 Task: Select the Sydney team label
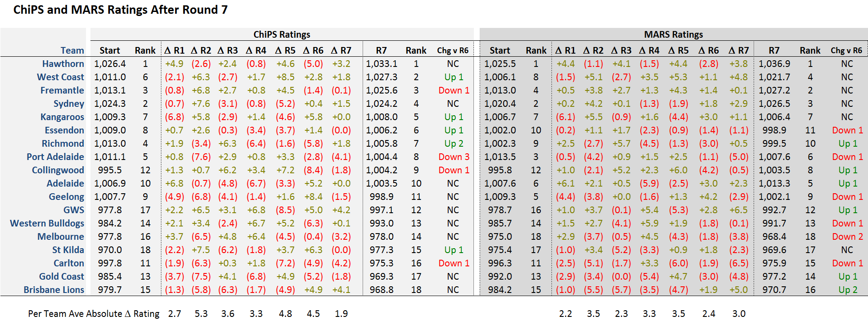pyautogui.click(x=69, y=104)
